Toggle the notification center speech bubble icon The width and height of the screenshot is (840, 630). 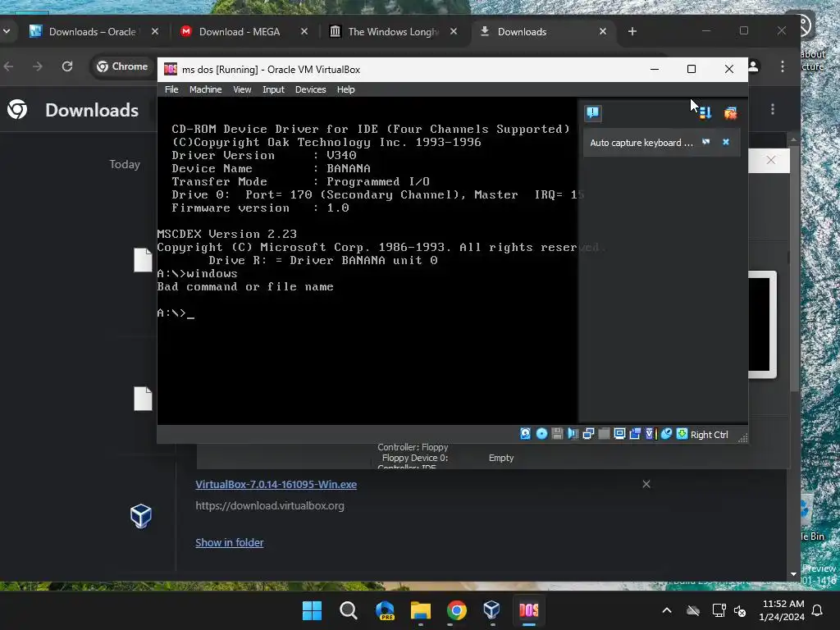[x=592, y=112]
